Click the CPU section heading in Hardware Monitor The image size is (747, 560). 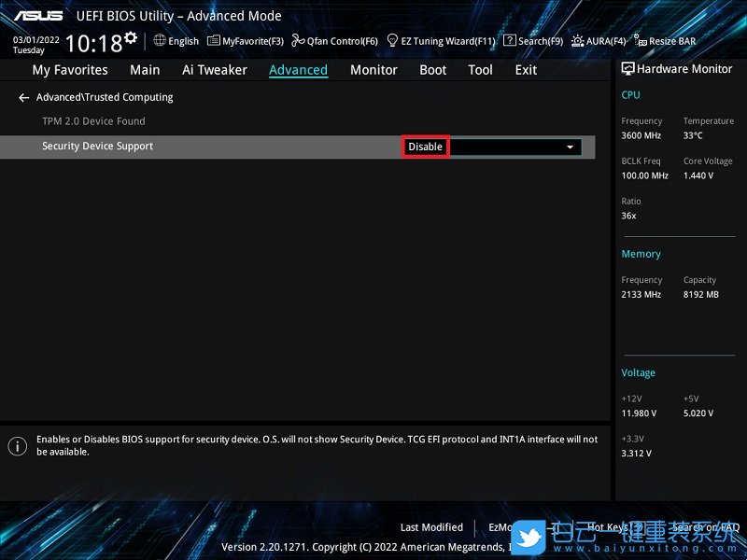point(630,94)
